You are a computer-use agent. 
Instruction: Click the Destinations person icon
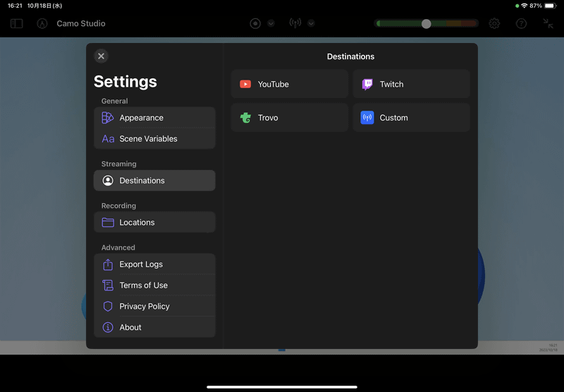point(108,180)
